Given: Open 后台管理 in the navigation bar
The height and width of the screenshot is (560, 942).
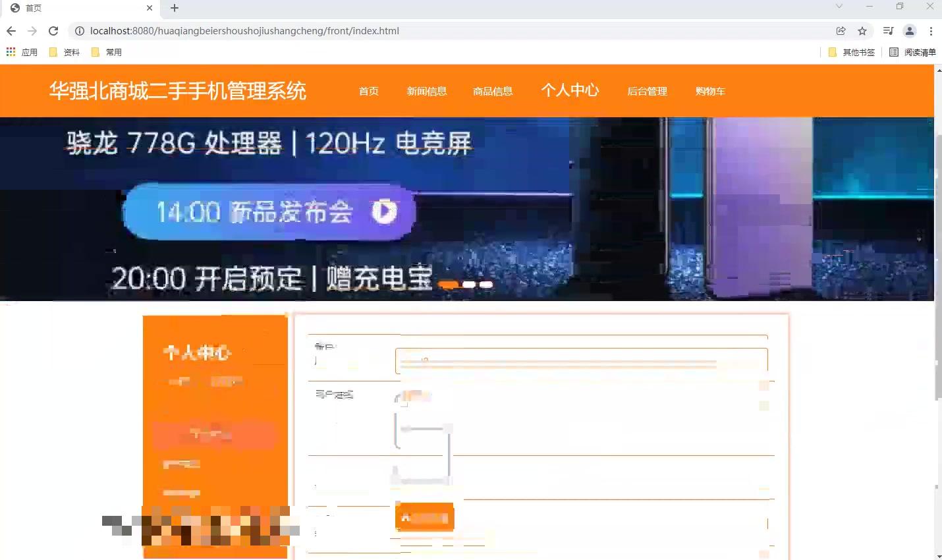Looking at the screenshot, I should pos(648,91).
